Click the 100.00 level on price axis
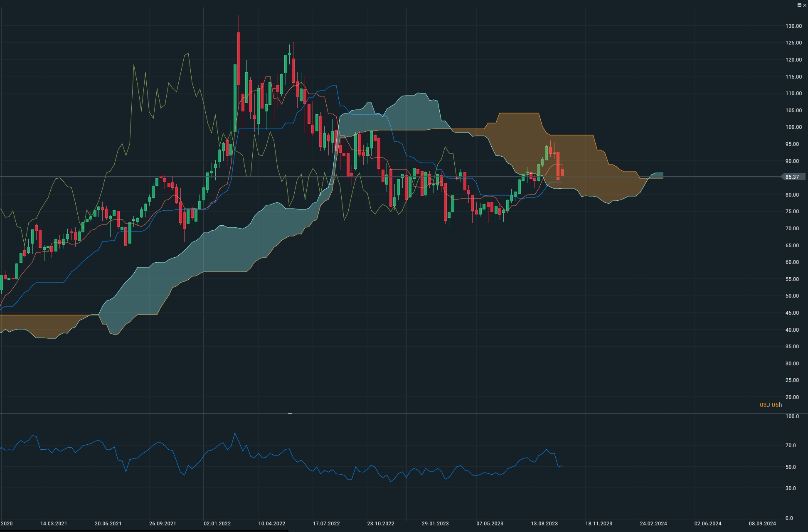 (x=793, y=127)
